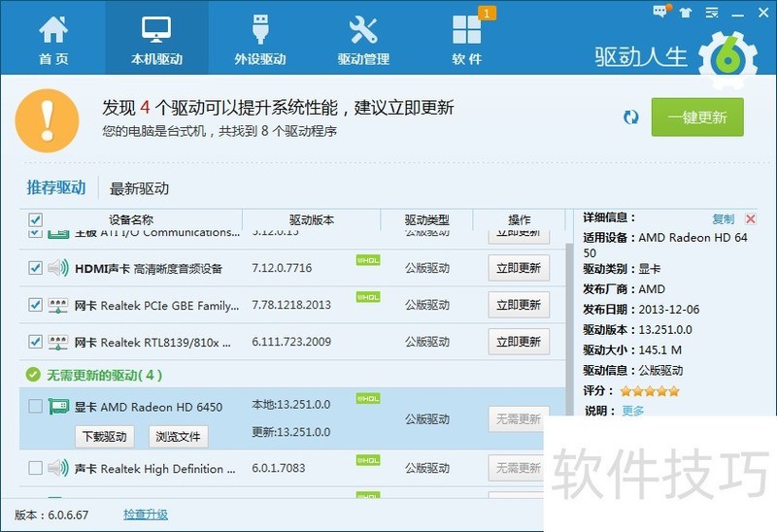Click the refresh scan icon
Screen dimensions: 777x532
point(631,117)
